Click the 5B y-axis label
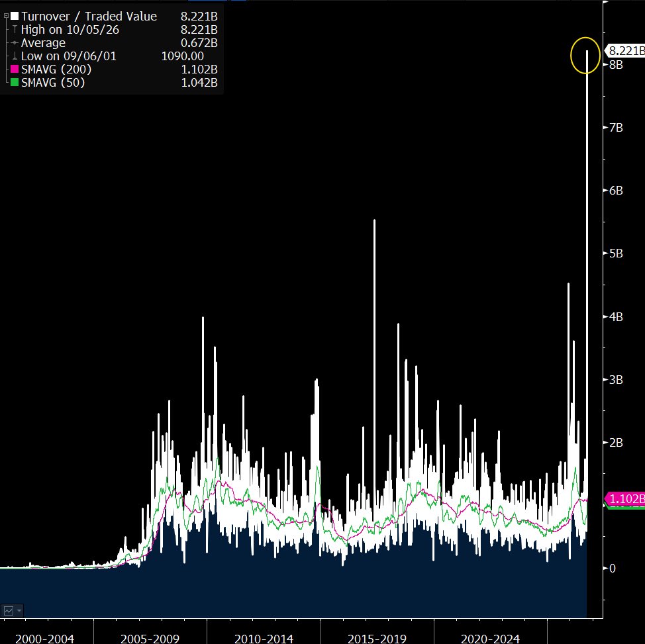Screen dimensions: 645x644 click(x=617, y=253)
